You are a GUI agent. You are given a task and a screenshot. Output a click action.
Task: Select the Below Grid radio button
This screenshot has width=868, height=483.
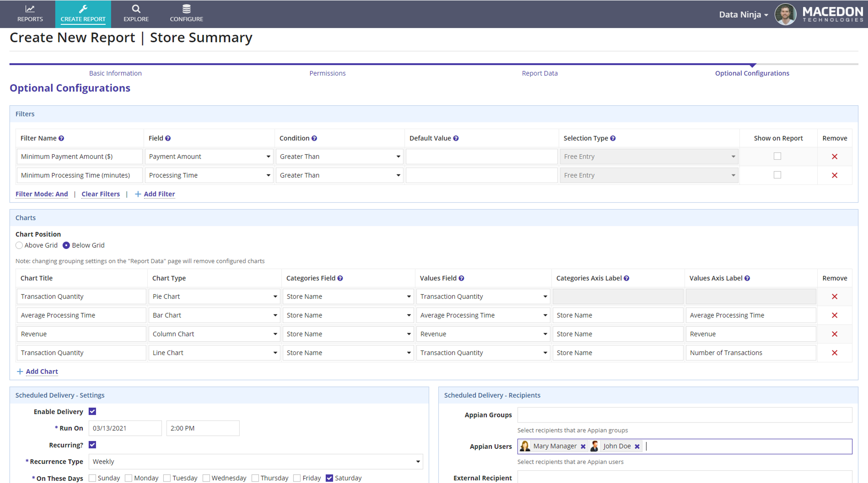pyautogui.click(x=66, y=245)
